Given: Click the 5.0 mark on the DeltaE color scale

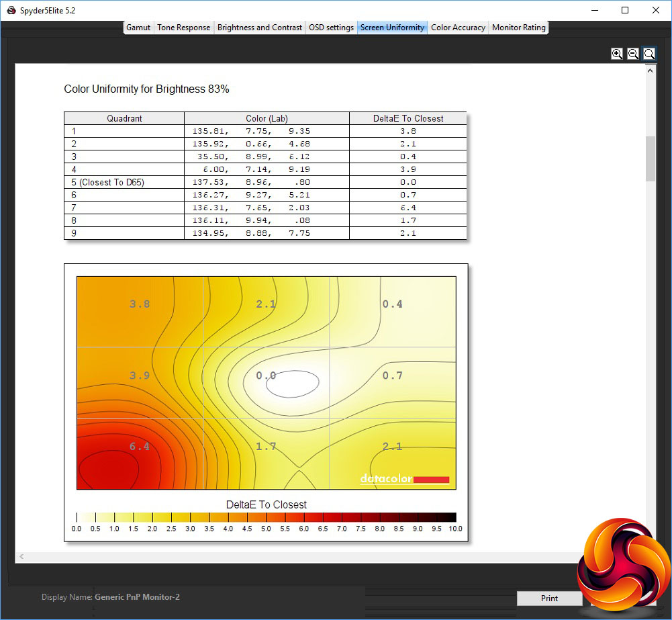Looking at the screenshot, I should click(x=266, y=529).
